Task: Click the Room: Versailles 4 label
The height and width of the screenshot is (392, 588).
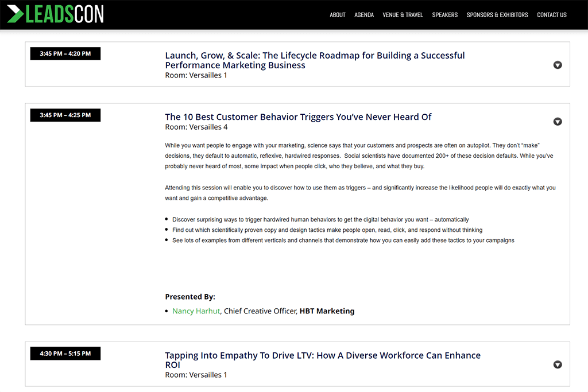Action: click(x=196, y=127)
